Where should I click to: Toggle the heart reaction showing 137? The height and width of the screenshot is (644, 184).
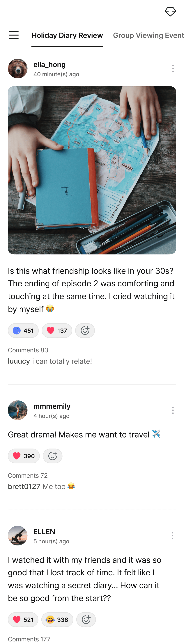tap(57, 330)
